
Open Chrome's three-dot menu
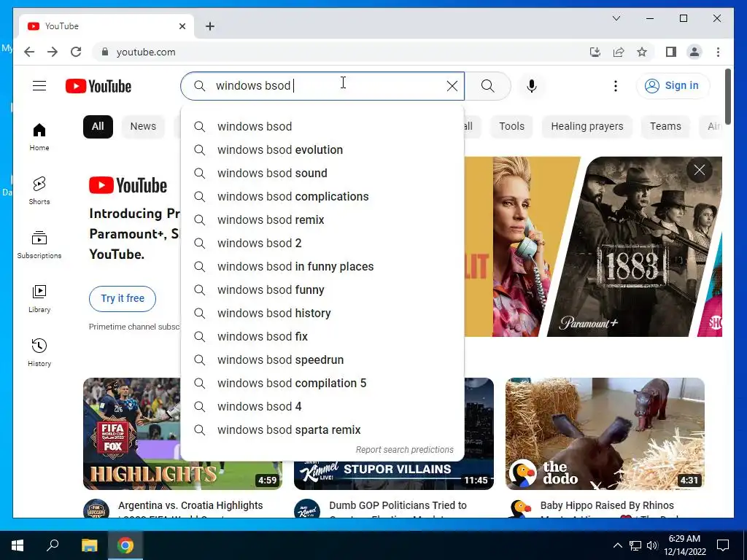click(718, 52)
